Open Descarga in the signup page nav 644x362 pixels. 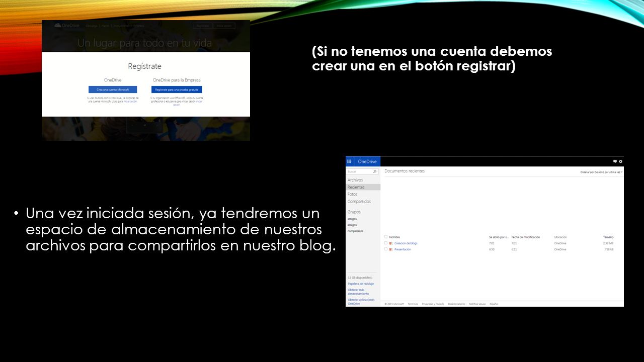tap(91, 26)
